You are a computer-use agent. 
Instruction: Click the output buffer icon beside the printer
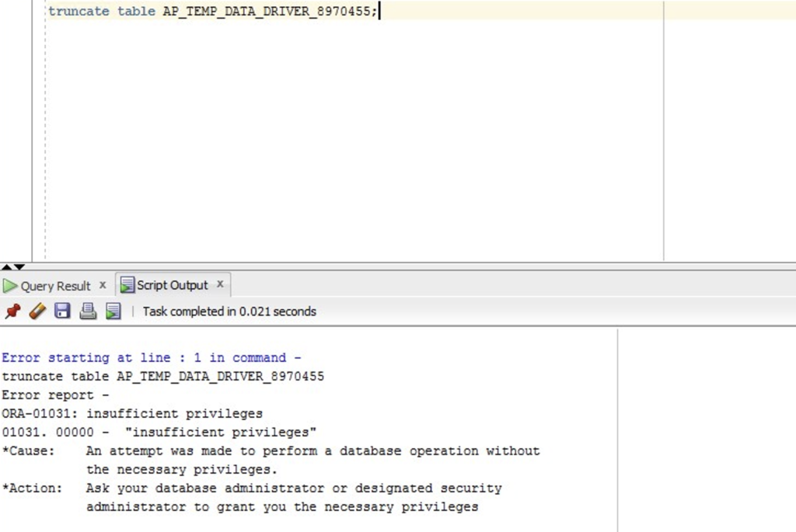[x=113, y=311]
